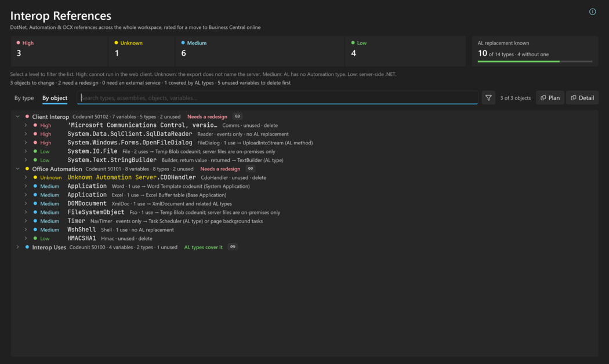The height and width of the screenshot is (364, 609).
Task: Expand the Excel Application row
Action: 26,195
